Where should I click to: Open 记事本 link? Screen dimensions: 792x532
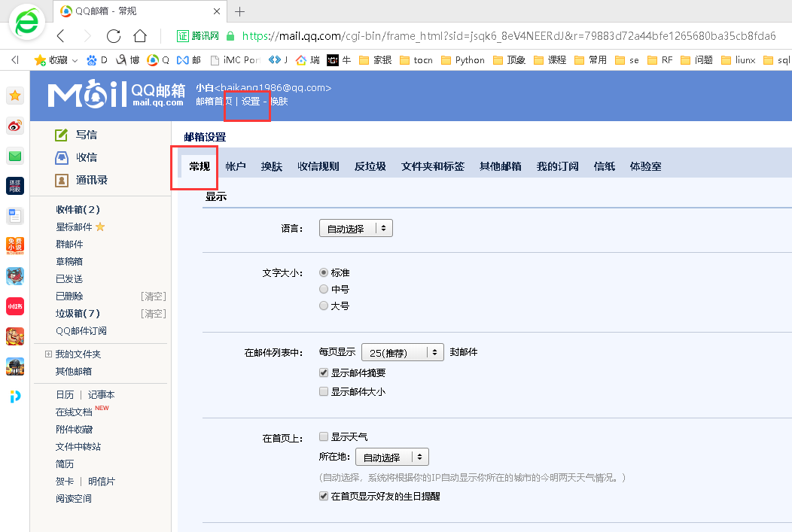click(x=102, y=395)
